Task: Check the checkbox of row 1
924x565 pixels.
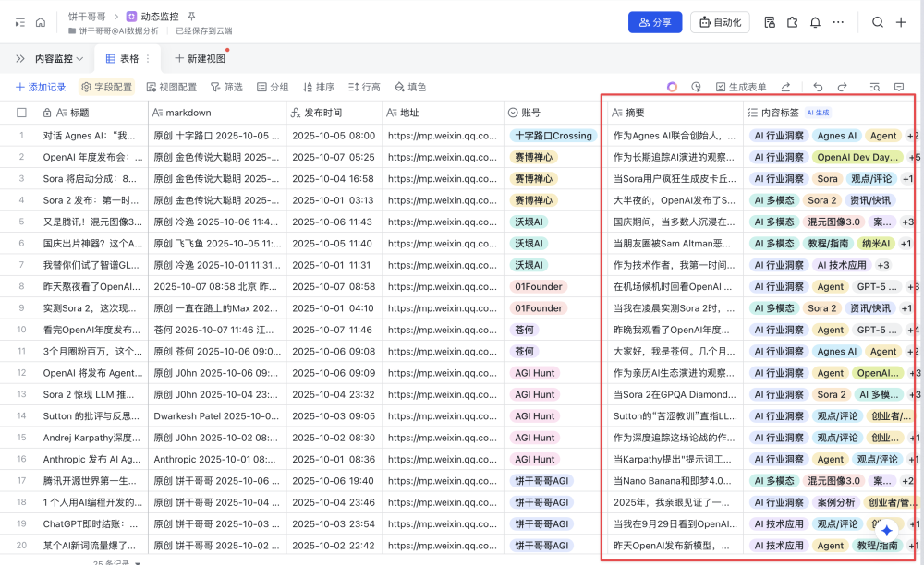Action: [20, 135]
